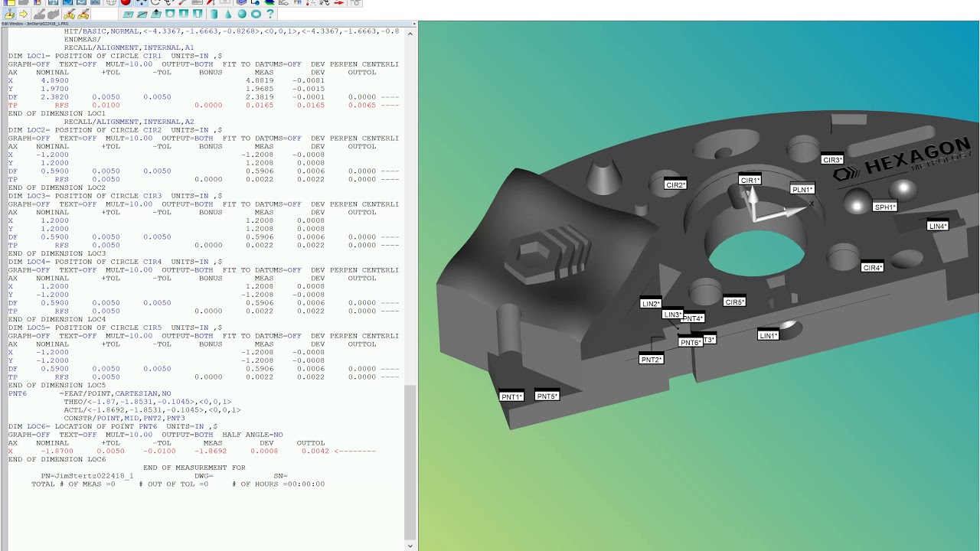This screenshot has height=551, width=980.
Task: Click the 'CONSTR/POINT,MID,PNT2,PNT3' line
Action: coord(124,419)
